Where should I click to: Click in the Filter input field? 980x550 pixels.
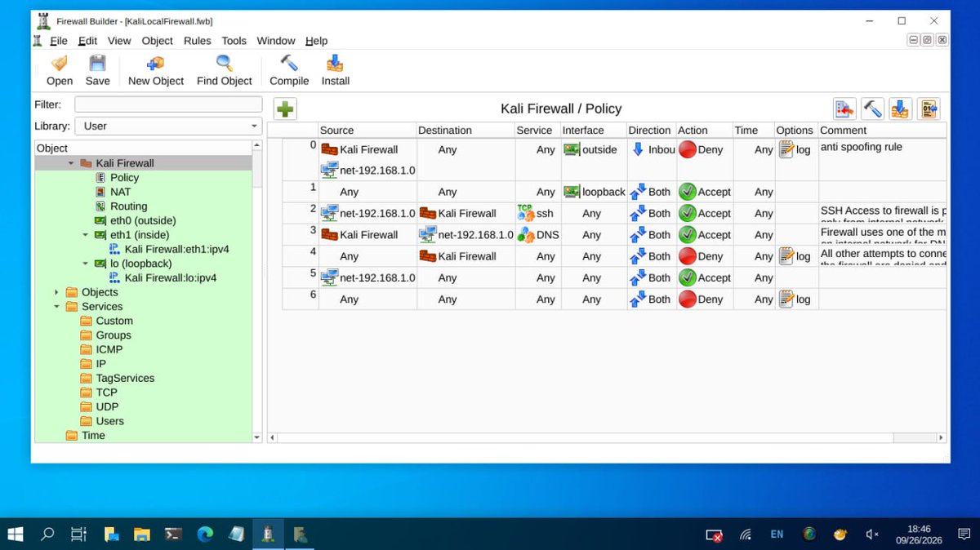168,104
